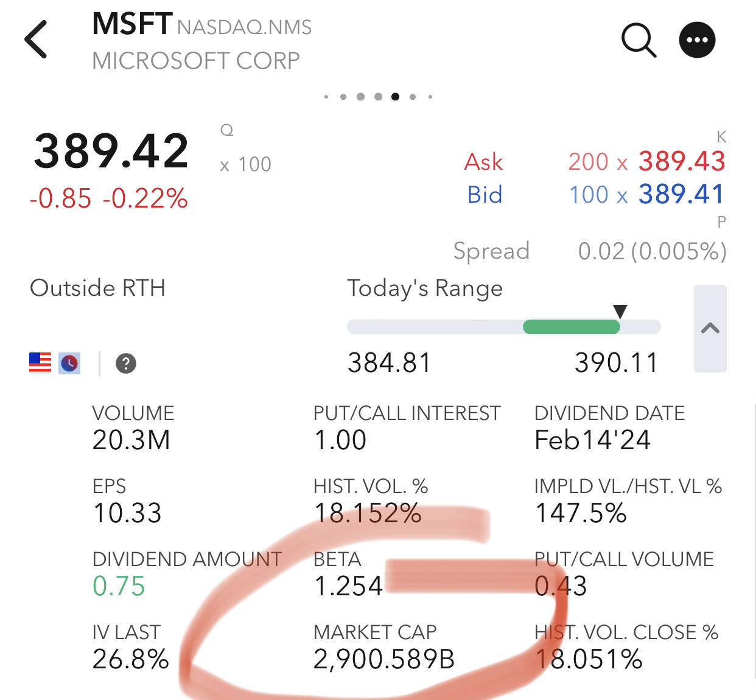The height and width of the screenshot is (700, 756).
Task: Tap the black triangle range marker
Action: click(620, 312)
